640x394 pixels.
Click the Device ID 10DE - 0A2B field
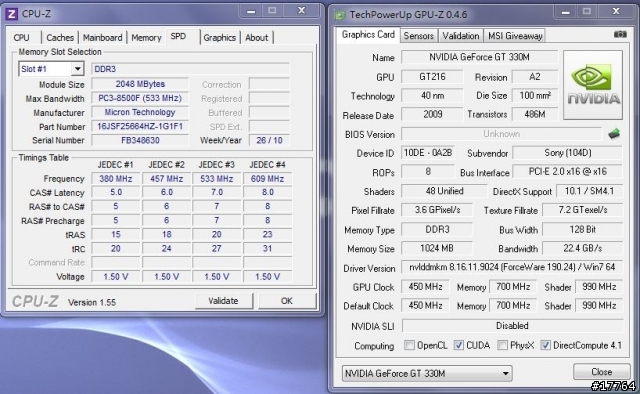coord(428,153)
